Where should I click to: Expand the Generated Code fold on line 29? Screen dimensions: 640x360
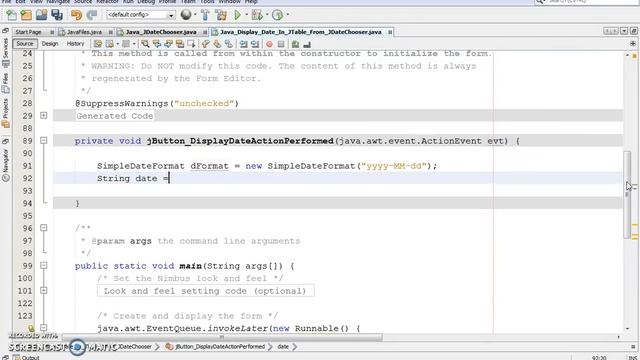[x=44, y=116]
